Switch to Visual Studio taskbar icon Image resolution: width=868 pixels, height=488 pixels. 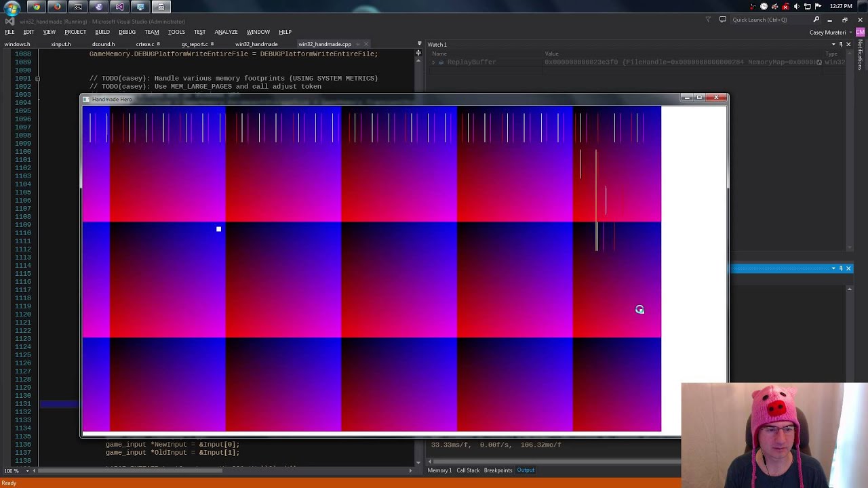(x=119, y=7)
